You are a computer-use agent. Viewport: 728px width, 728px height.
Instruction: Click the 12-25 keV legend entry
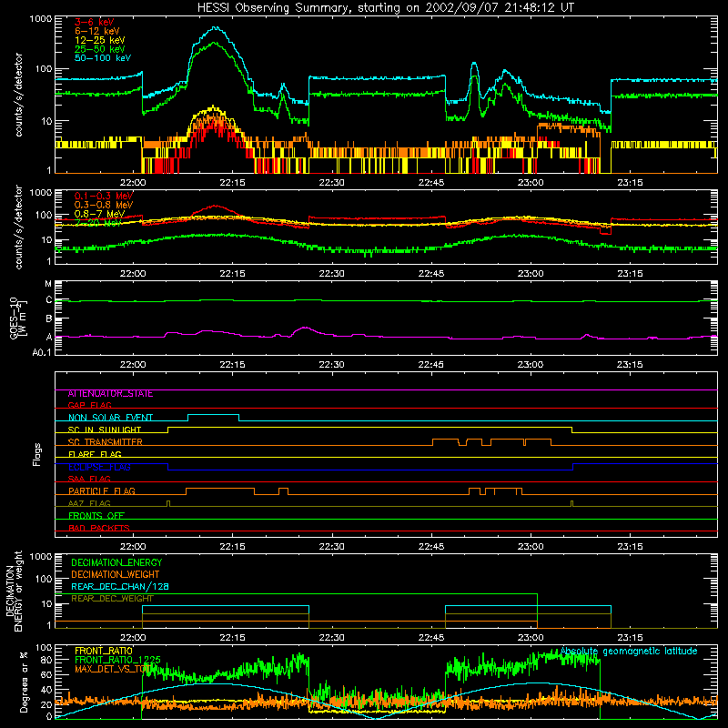99,40
